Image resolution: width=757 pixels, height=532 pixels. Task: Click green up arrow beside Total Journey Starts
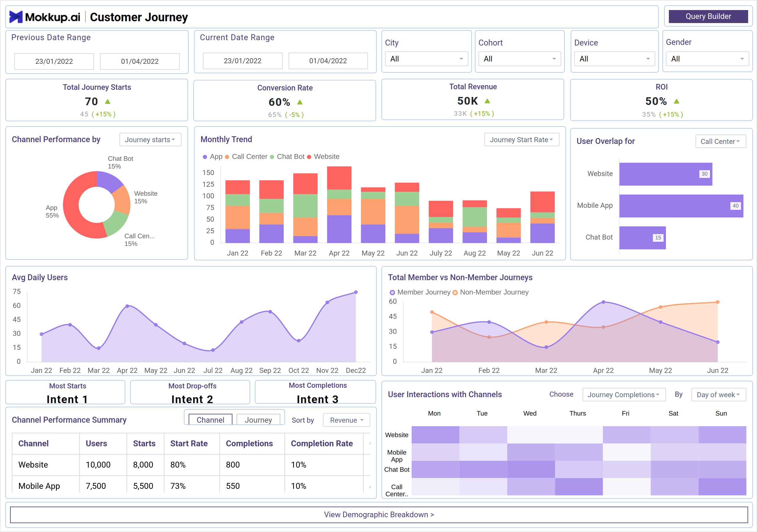pos(107,101)
